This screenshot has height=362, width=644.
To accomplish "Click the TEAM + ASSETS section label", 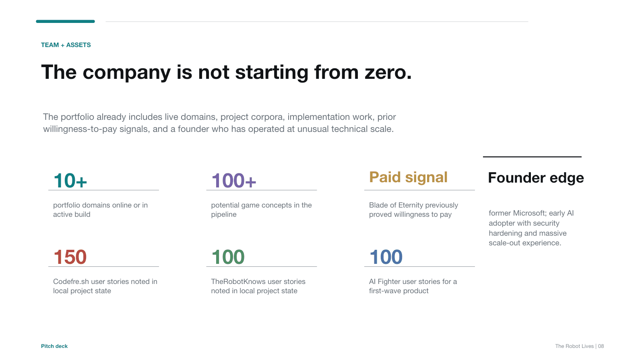I will pyautogui.click(x=66, y=45).
